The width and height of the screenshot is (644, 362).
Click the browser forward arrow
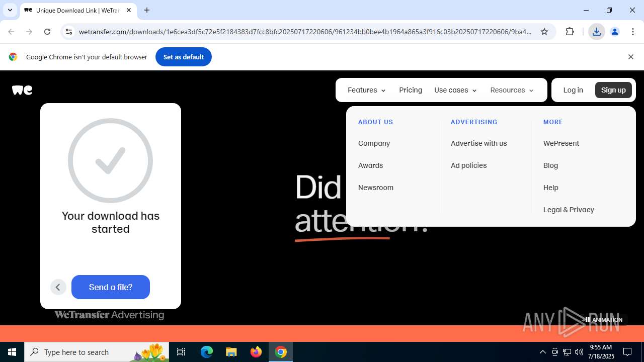(29, 32)
